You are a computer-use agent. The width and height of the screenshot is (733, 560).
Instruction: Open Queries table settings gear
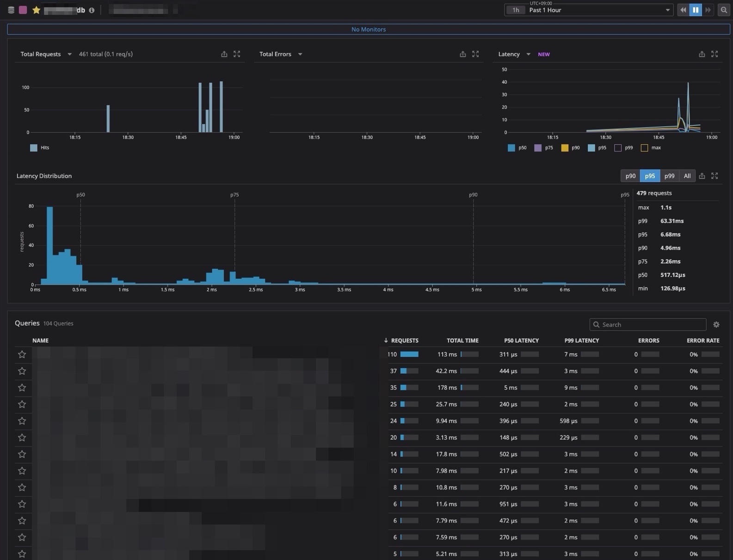click(x=716, y=325)
